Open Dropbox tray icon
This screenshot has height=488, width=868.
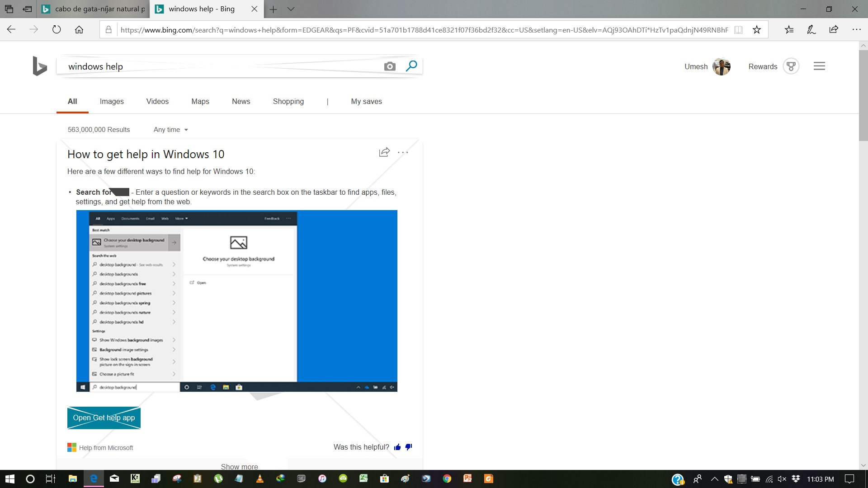[x=796, y=479]
